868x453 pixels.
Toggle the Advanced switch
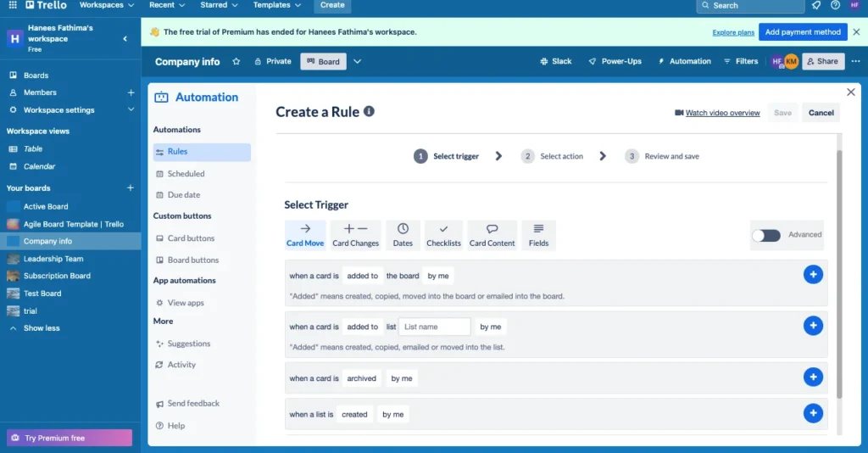[766, 235]
